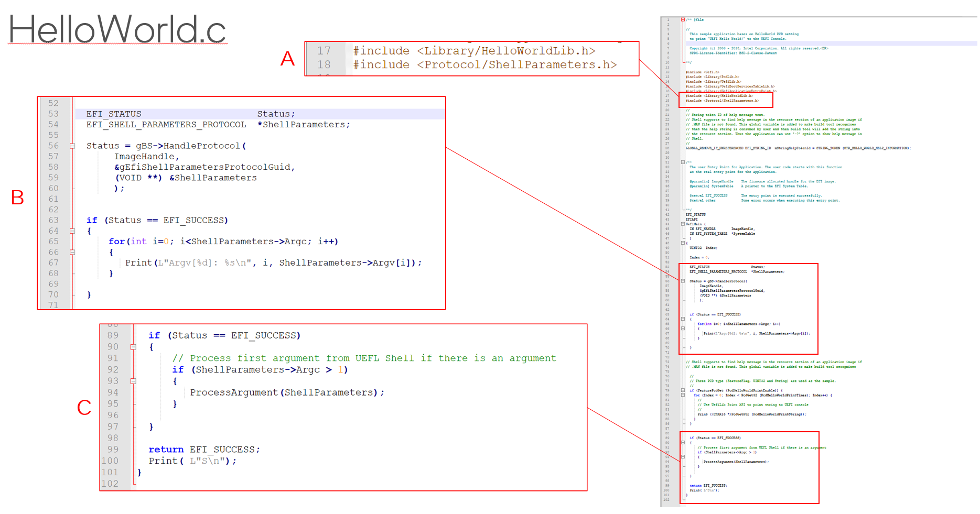Screen dimensions: 980x514
Task: Click the Print Argv statement in enlarged panel B
Action: coord(273,263)
